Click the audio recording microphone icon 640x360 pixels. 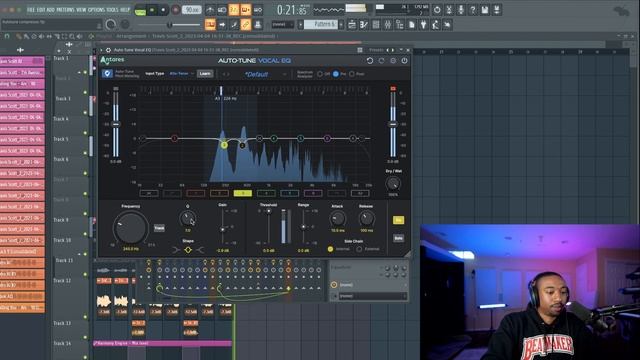(461, 10)
